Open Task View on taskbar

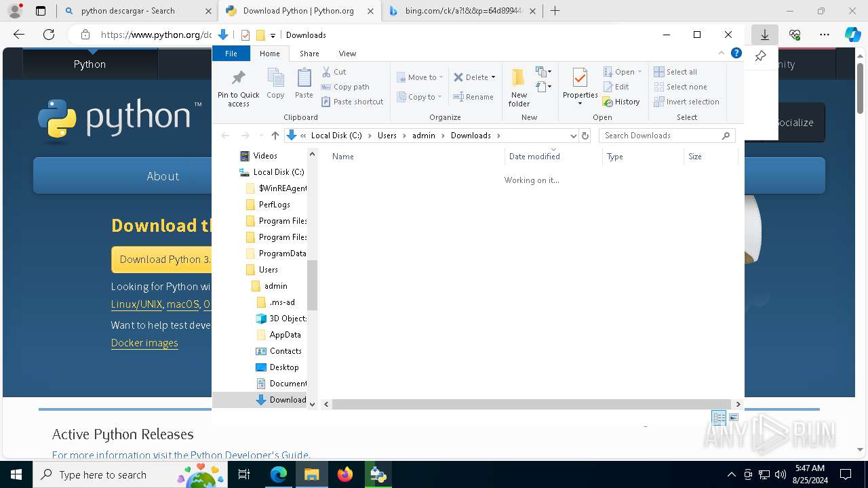click(244, 474)
